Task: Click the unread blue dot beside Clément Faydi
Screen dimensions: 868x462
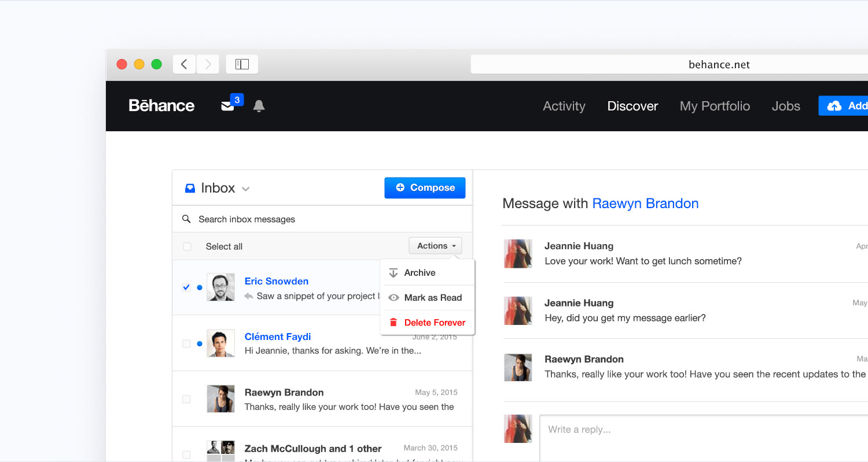Action: pyautogui.click(x=200, y=343)
